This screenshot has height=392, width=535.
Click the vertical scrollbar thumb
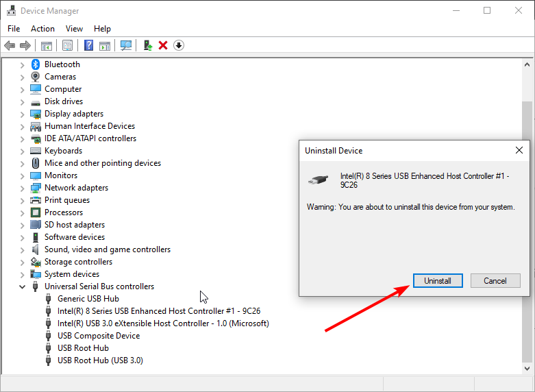point(527,230)
